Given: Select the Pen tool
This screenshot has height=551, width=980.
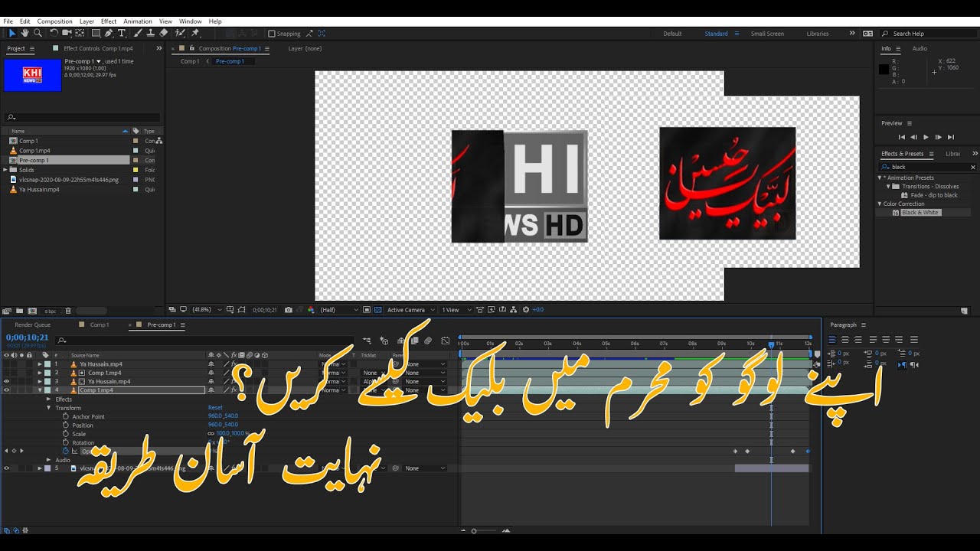Looking at the screenshot, I should pyautogui.click(x=109, y=33).
